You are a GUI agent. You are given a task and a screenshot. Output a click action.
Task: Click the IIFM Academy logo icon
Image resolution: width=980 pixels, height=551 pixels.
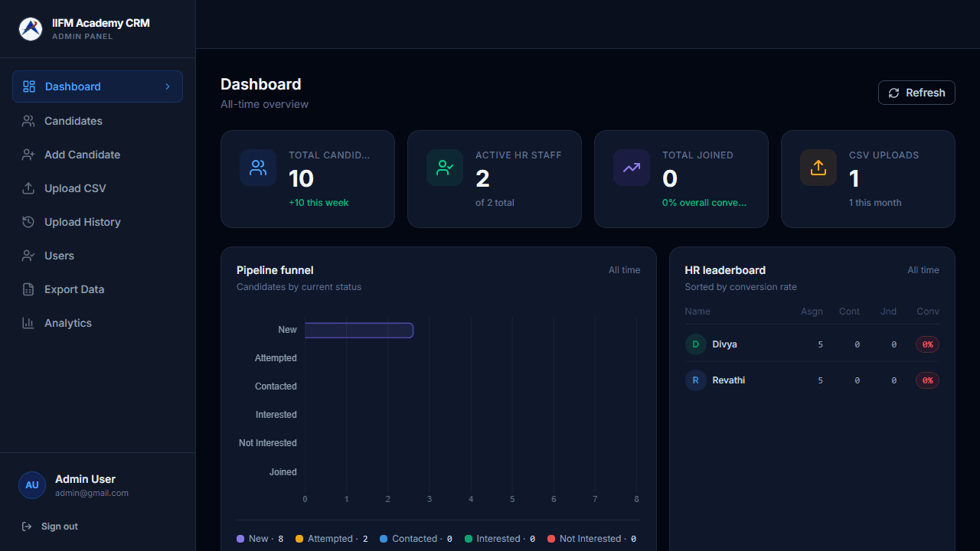31,29
